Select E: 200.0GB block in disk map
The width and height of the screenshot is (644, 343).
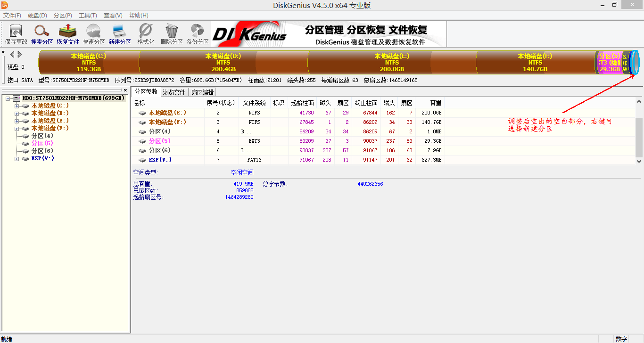click(392, 62)
